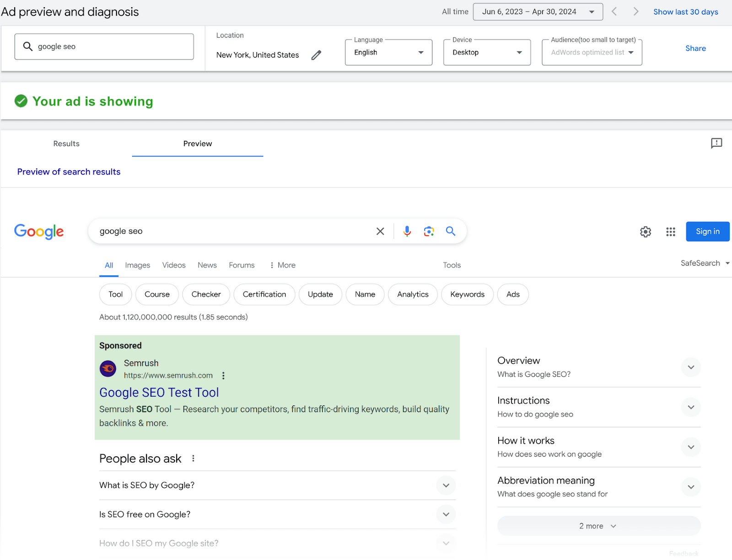The width and height of the screenshot is (732, 560).
Task: Clear the search query with the X icon
Action: coord(380,231)
